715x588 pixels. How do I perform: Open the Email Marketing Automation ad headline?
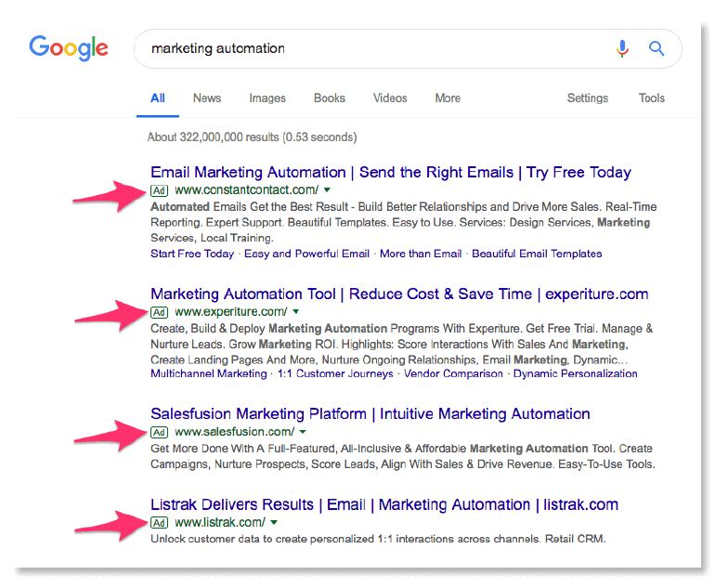click(390, 172)
